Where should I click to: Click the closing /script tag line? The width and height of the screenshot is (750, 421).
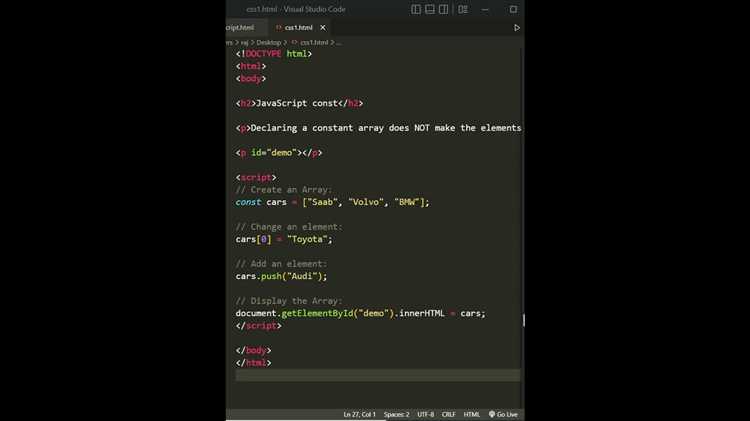(258, 326)
